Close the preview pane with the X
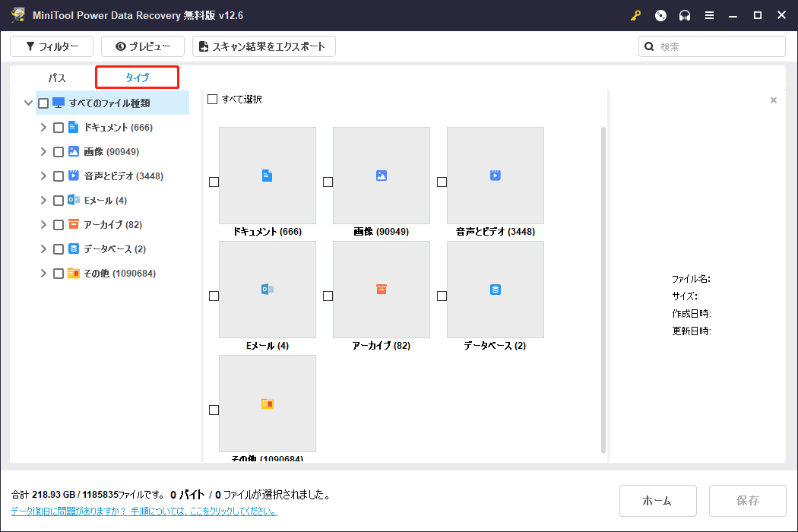The image size is (798, 532). pos(774,100)
